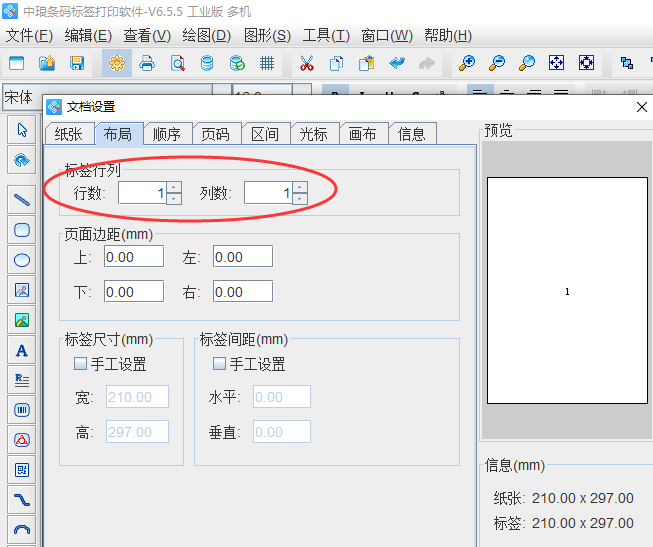Image resolution: width=653 pixels, height=547 pixels.
Task: Open the 工具(T) menu
Action: (326, 35)
